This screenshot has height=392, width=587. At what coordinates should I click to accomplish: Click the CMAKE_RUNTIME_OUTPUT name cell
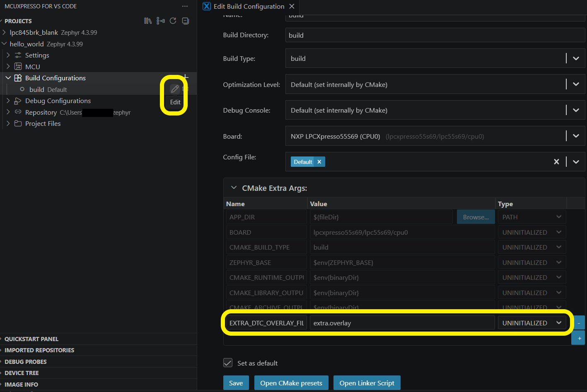(266, 277)
